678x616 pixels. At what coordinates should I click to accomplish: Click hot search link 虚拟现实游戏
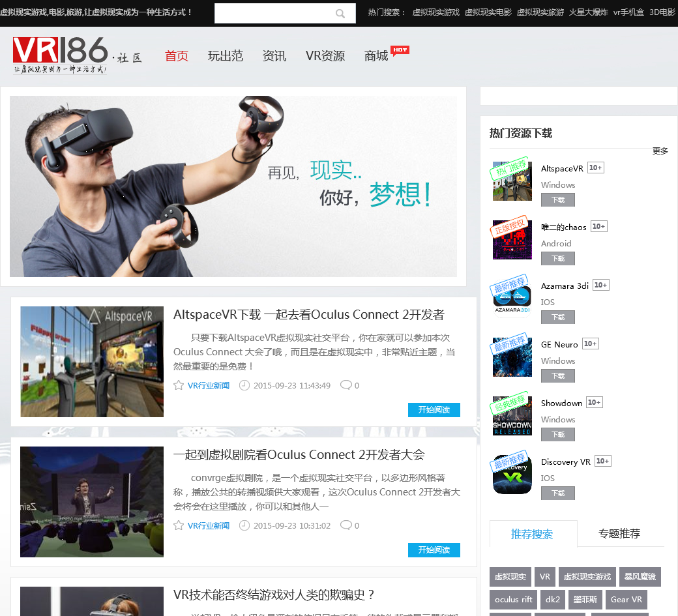pos(436,12)
